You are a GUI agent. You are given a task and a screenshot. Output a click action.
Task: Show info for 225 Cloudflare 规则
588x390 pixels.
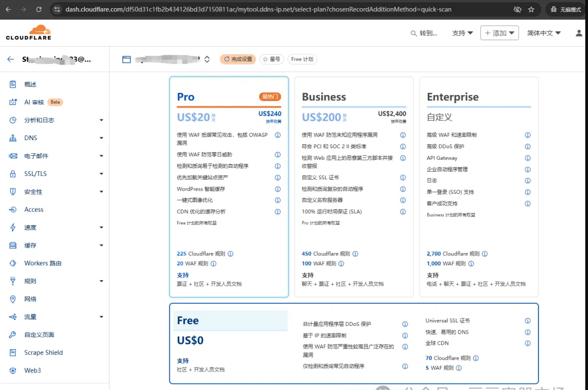(x=230, y=254)
